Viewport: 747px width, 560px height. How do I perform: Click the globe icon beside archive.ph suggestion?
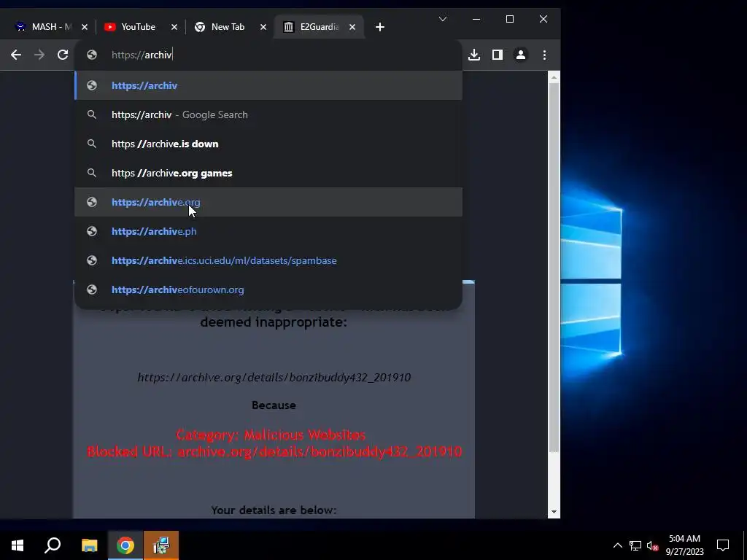(x=91, y=231)
